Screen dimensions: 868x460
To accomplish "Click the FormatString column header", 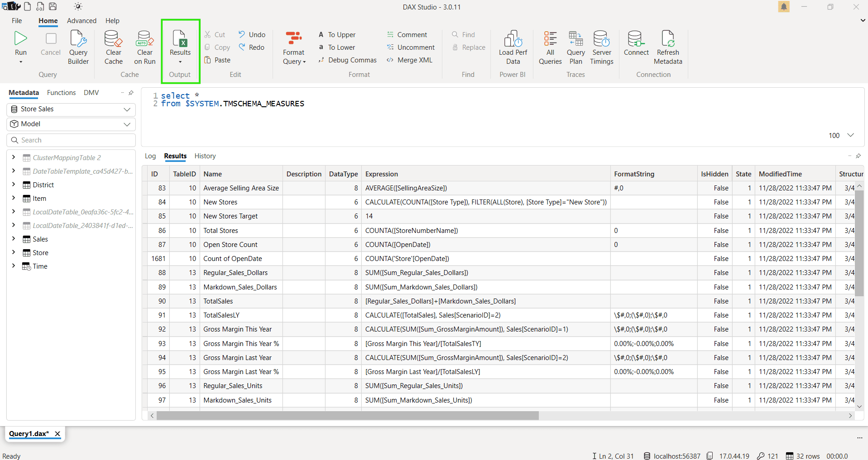I will [654, 174].
